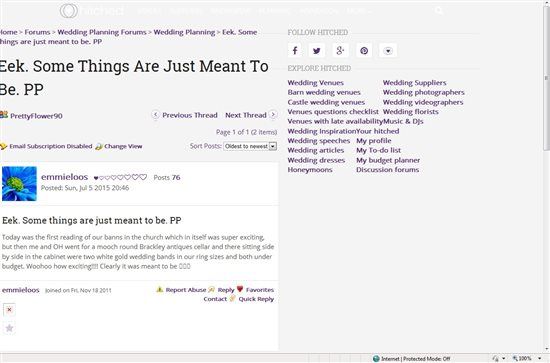Screen dimensions: 550x363
Task: Click the Reply bubble icon
Action: tap(212, 289)
